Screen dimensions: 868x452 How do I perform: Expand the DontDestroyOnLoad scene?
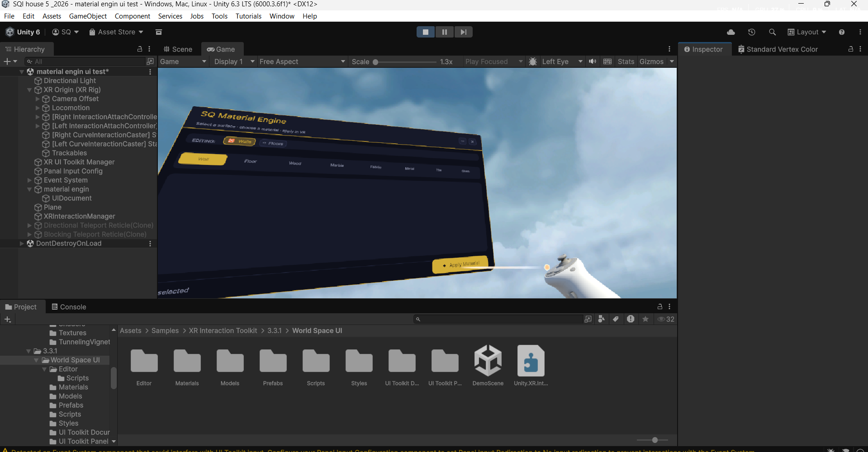21,243
